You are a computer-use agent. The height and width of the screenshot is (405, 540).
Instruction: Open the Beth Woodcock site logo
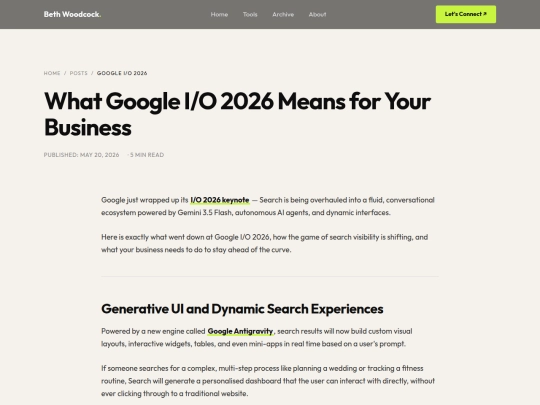(x=72, y=14)
